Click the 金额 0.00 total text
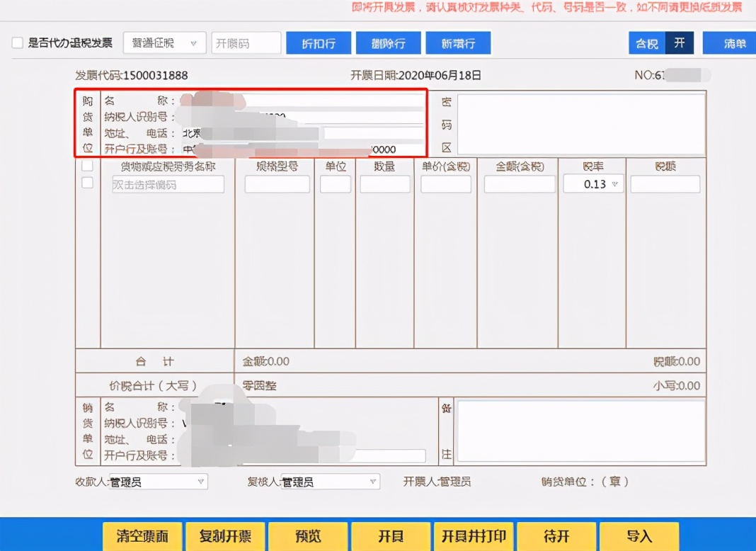The height and width of the screenshot is (551, 756). click(265, 361)
